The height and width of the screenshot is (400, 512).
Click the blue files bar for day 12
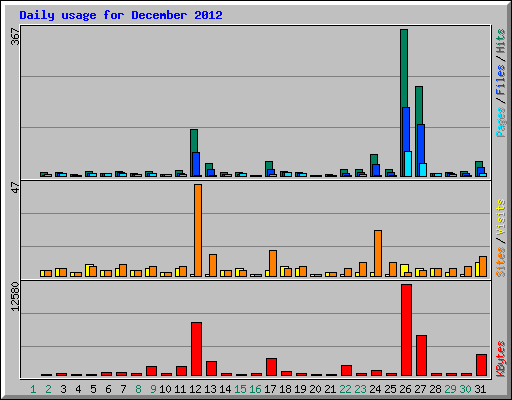click(196, 164)
